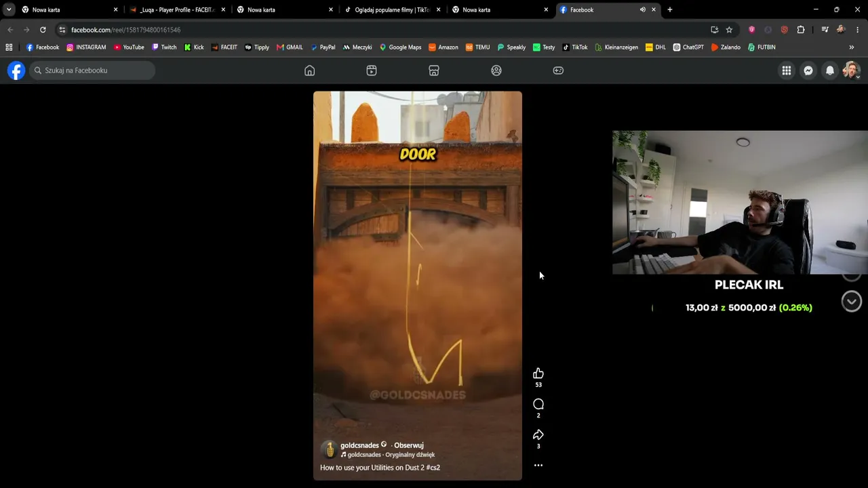
Task: Open media controls in Chrome toolbar
Action: coord(825,30)
